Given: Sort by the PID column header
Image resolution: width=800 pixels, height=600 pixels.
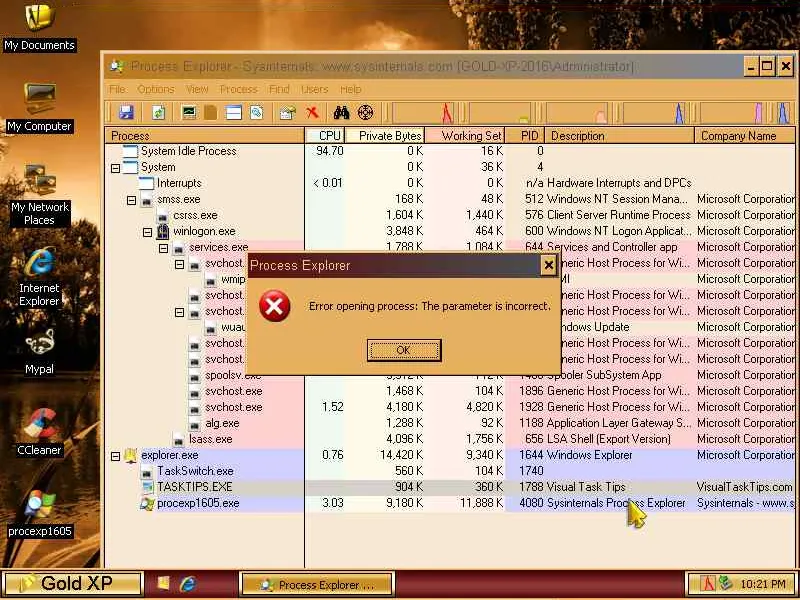Looking at the screenshot, I should pyautogui.click(x=524, y=136).
